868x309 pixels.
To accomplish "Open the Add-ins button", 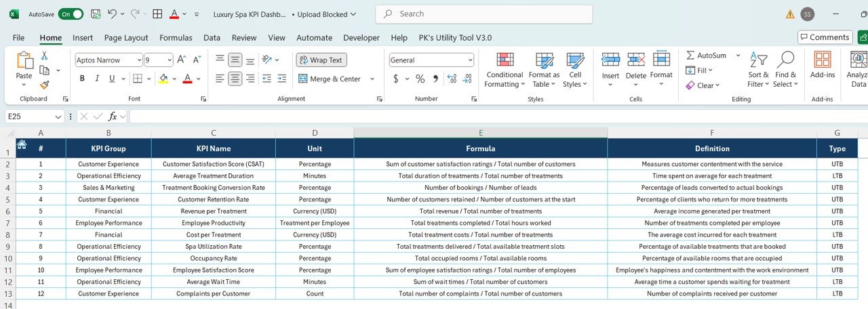I will (x=823, y=64).
